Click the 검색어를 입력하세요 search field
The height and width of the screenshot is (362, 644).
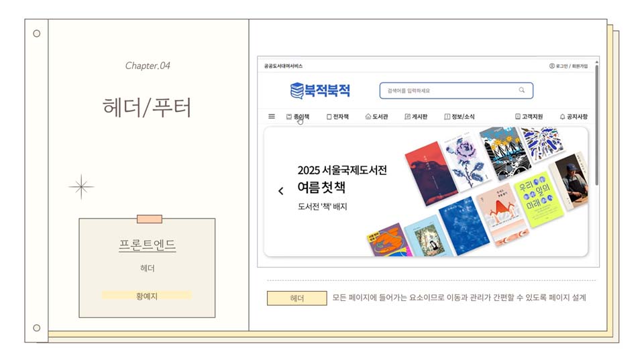[x=456, y=90]
